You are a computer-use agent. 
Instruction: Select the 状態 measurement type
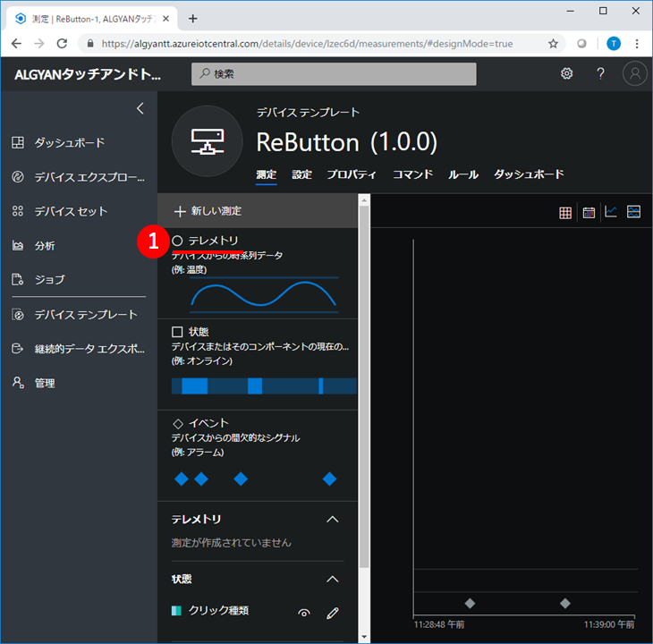(x=258, y=365)
